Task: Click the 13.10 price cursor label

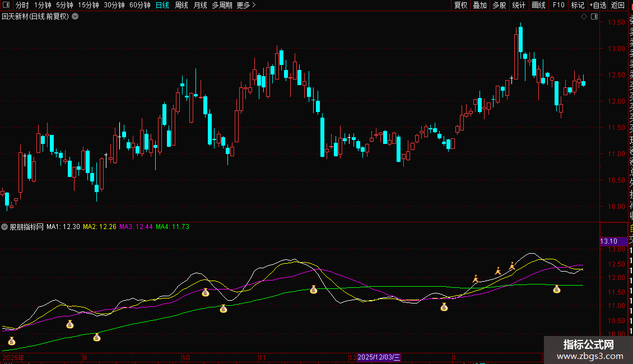Action: 614,241
